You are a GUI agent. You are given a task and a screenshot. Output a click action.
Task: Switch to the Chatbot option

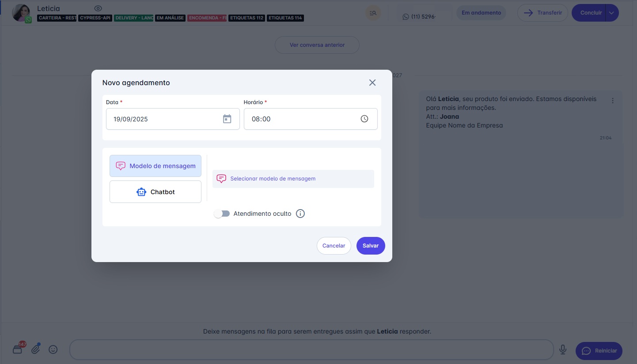coord(155,192)
